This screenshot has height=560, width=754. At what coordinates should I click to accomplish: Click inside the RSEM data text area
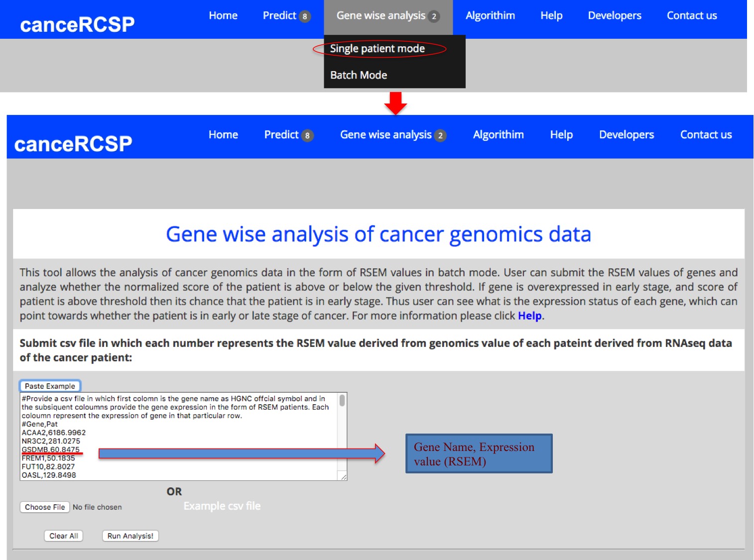(x=179, y=438)
